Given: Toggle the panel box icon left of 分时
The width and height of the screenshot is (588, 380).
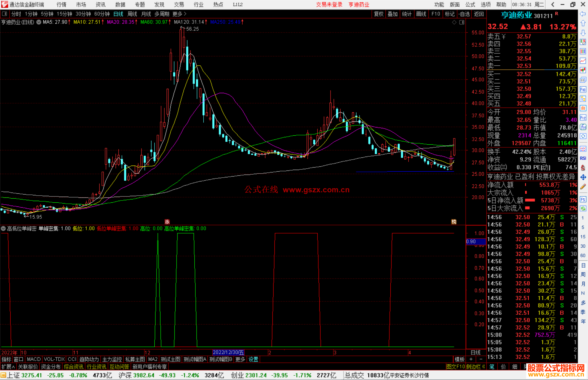Looking at the screenshot, I should coord(5,14).
